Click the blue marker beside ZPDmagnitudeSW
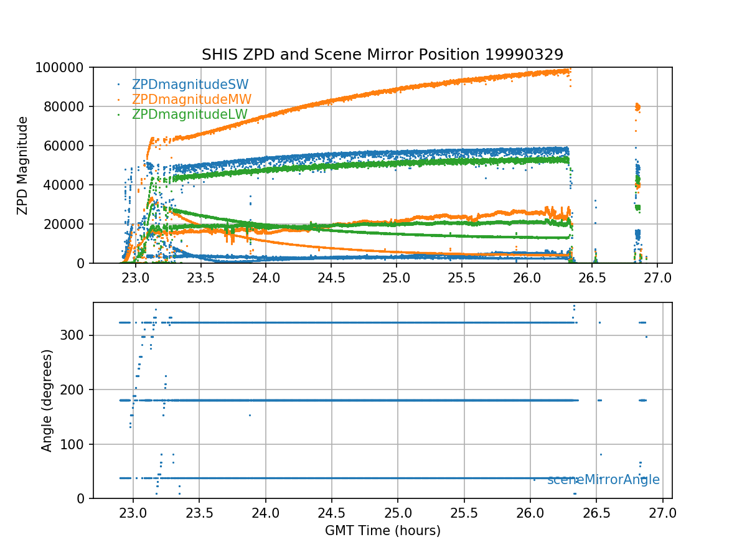Image resolution: width=747 pixels, height=560 pixels. (119, 85)
